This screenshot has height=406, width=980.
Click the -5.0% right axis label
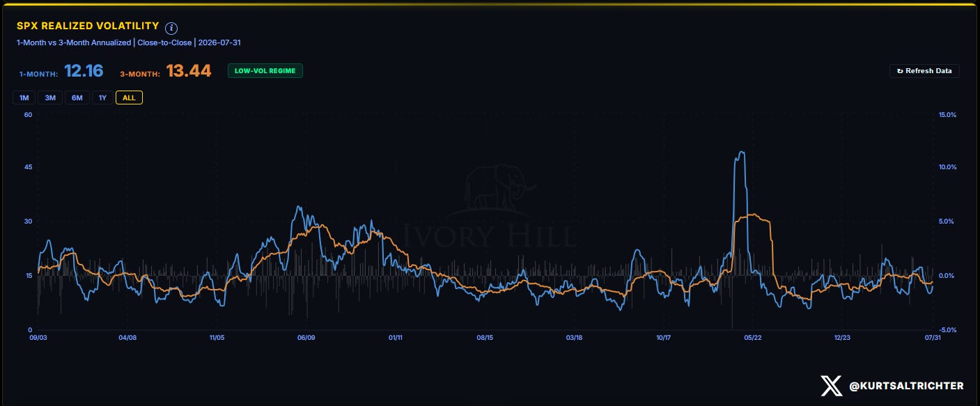[x=948, y=329]
